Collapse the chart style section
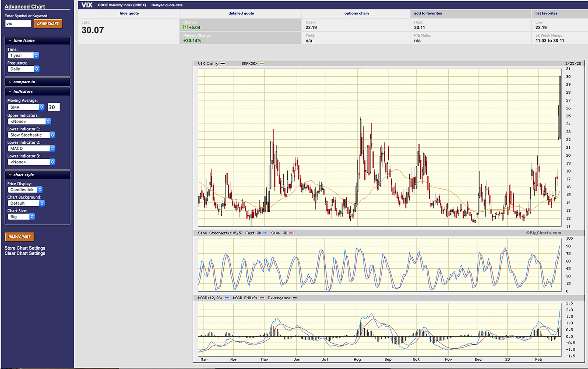588x369 pixels. [37, 175]
